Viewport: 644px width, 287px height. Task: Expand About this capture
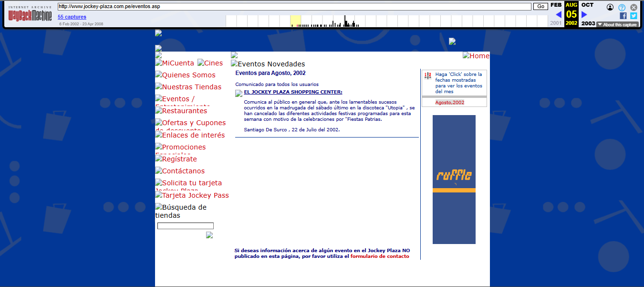(x=617, y=25)
